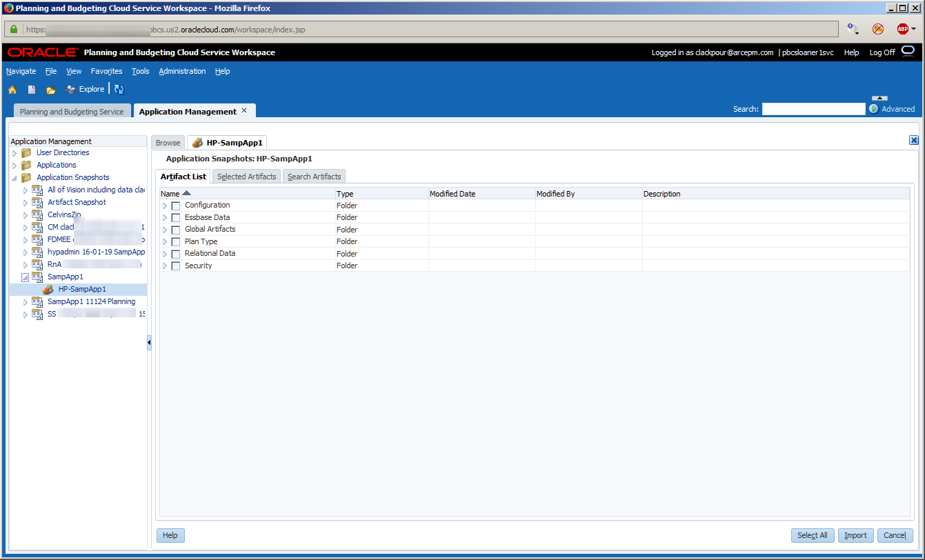Open the Explore toolbar button

point(85,89)
